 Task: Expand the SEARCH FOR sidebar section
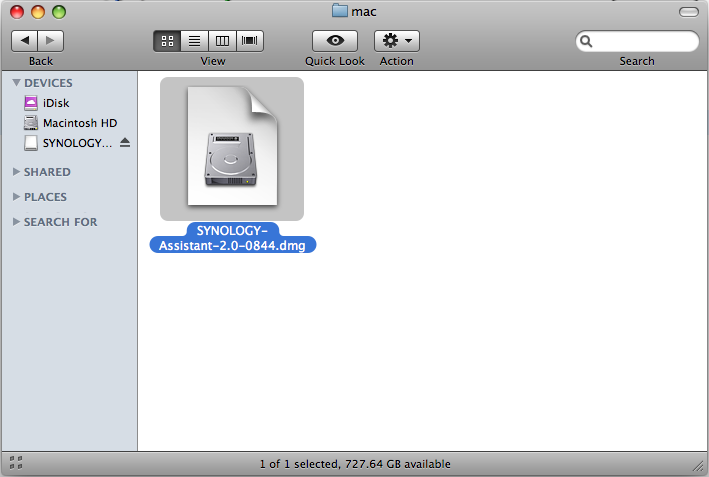[x=16, y=222]
